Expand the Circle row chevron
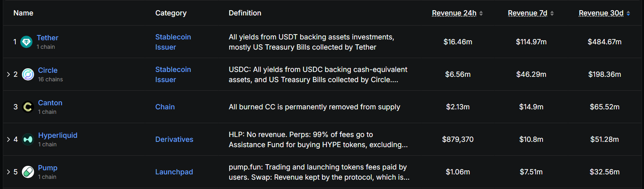 coord(8,74)
